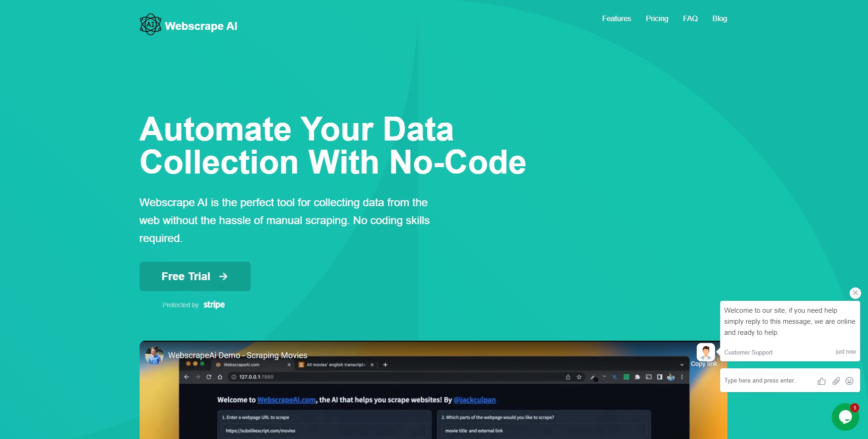Click the 'Automate Your Data' headline

pyautogui.click(x=296, y=129)
